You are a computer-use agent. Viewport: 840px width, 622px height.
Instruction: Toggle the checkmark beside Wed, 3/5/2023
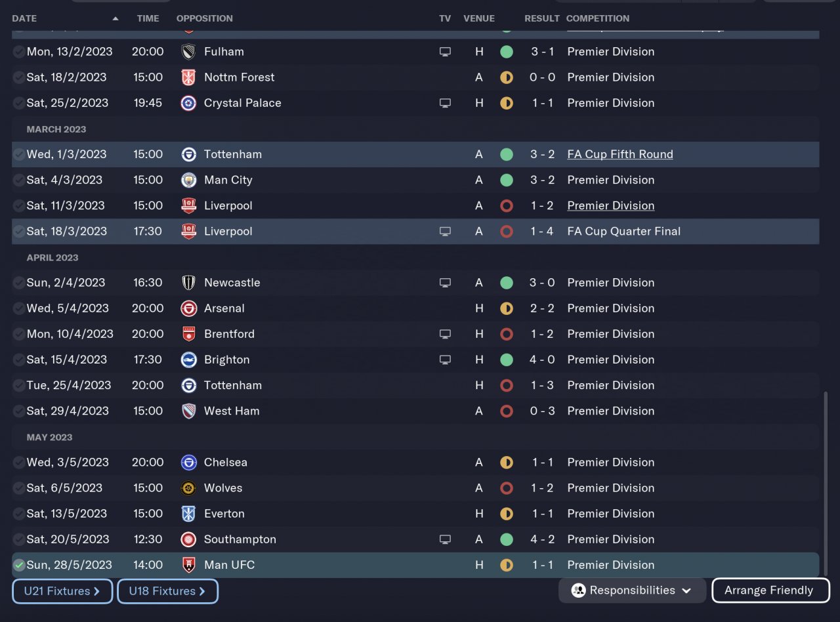19,463
